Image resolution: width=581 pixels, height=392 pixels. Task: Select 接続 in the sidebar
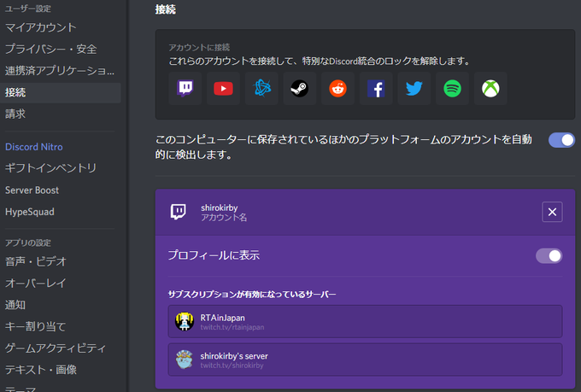pos(61,92)
